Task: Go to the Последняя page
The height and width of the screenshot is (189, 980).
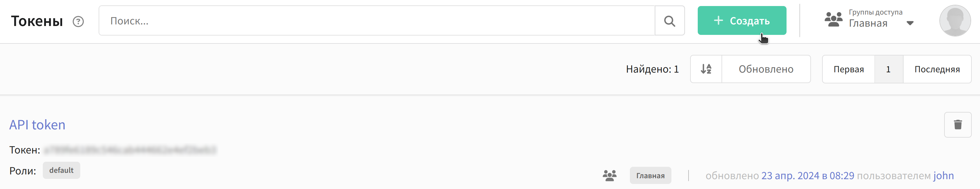Action: point(937,69)
